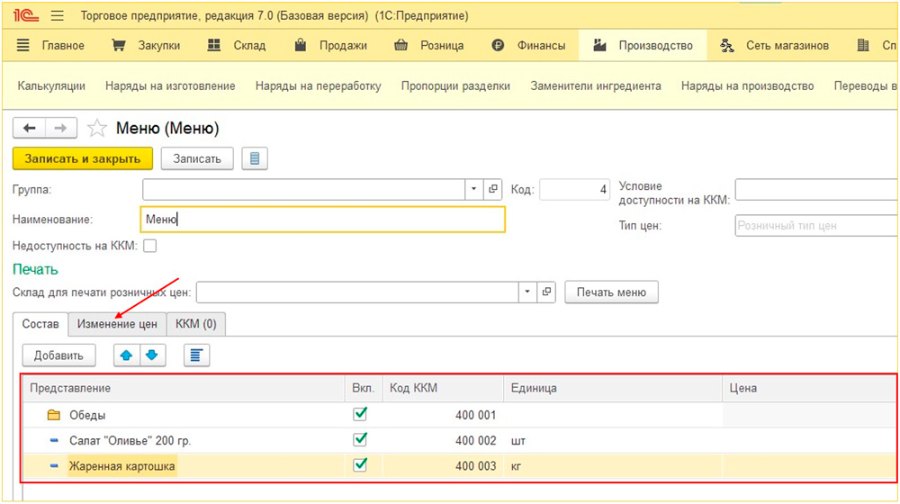
Task: Select the Салат "Оливье" 200 гр. row
Action: (x=459, y=440)
